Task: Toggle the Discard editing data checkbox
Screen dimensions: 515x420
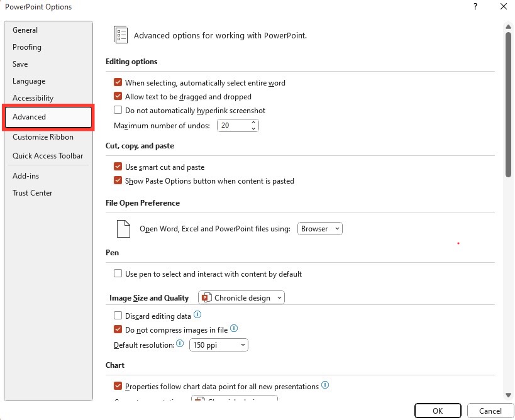Action: tap(118, 316)
